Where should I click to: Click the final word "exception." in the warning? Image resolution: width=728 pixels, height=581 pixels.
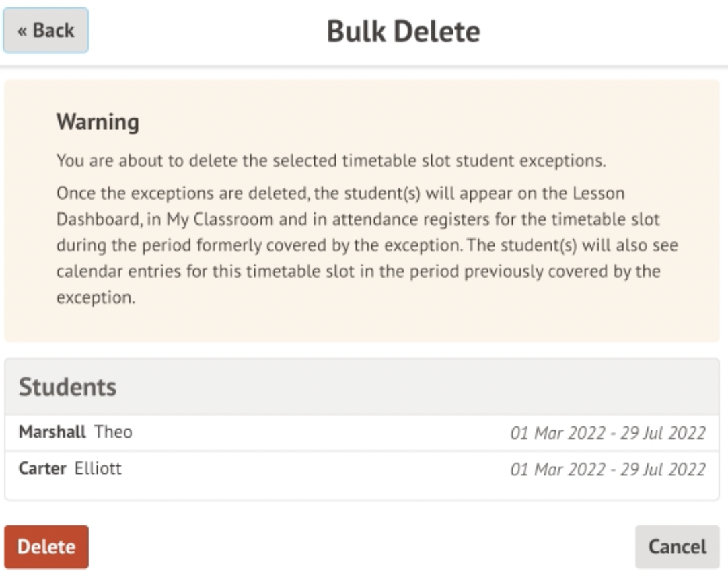96,298
